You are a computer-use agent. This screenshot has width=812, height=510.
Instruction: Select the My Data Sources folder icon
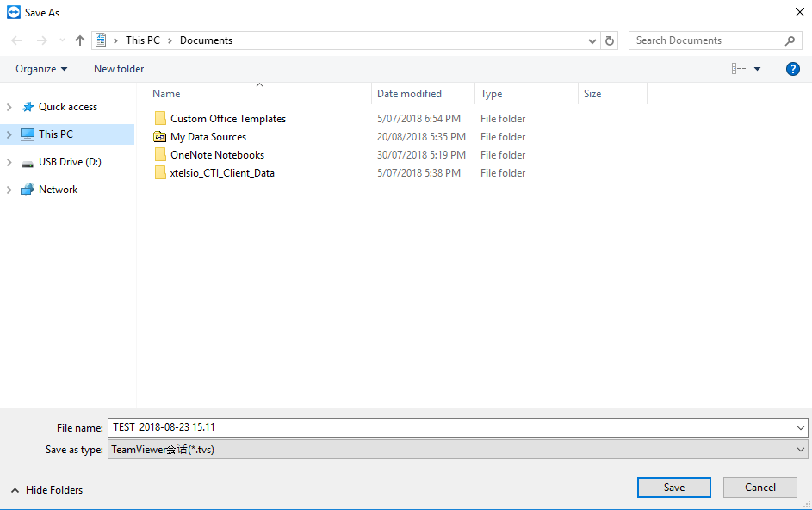tap(160, 137)
